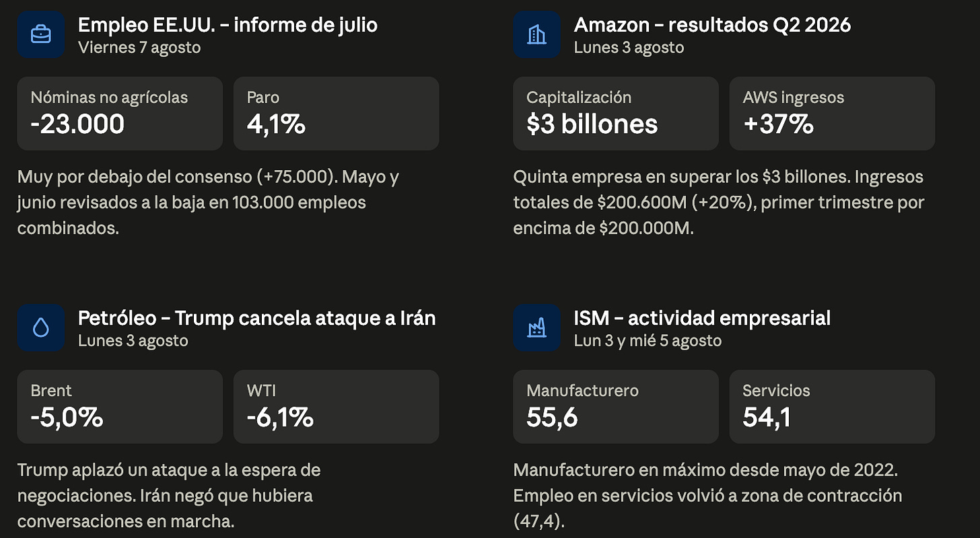Click the Quinta empresa description paragraph
The height and width of the screenshot is (538, 980).
coord(719,202)
